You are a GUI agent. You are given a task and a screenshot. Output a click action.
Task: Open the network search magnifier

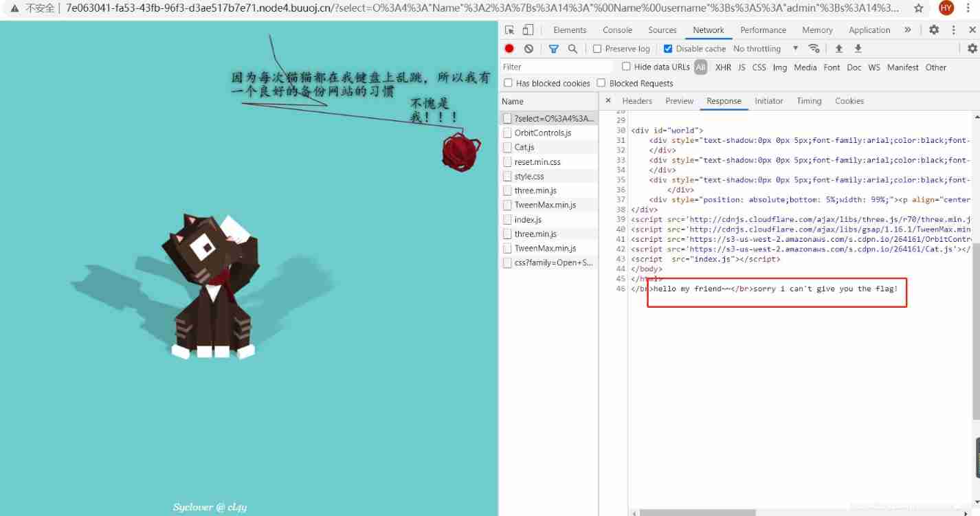tap(572, 49)
